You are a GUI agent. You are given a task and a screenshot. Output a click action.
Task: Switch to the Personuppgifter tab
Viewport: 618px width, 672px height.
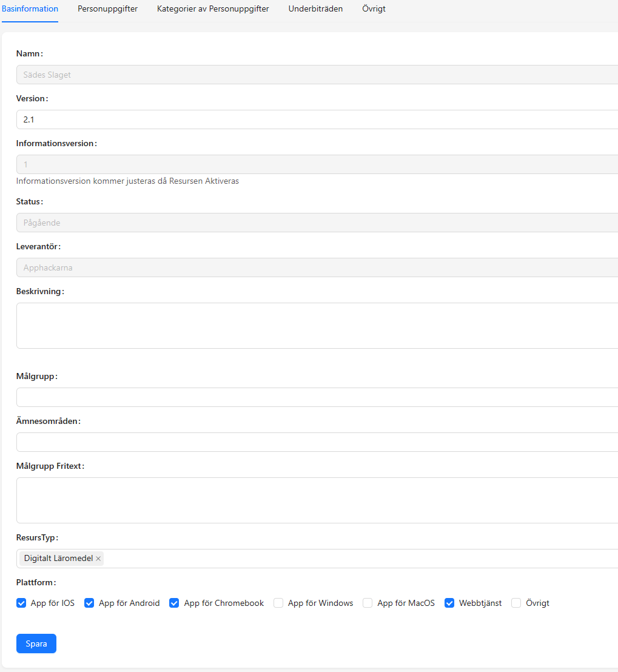[x=107, y=8]
